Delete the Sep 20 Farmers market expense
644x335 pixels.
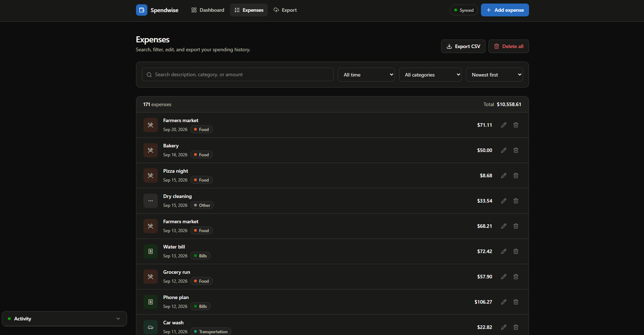(516, 125)
